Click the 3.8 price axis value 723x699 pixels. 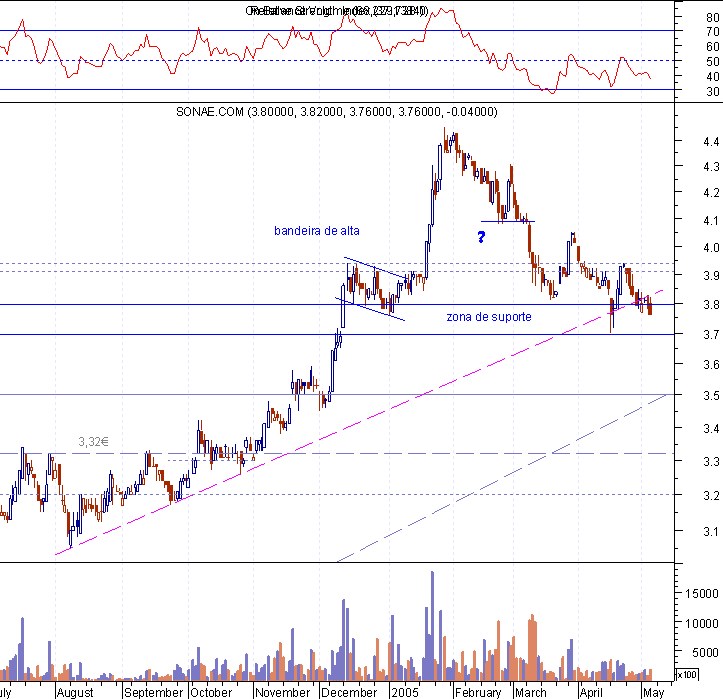pyautogui.click(x=711, y=304)
